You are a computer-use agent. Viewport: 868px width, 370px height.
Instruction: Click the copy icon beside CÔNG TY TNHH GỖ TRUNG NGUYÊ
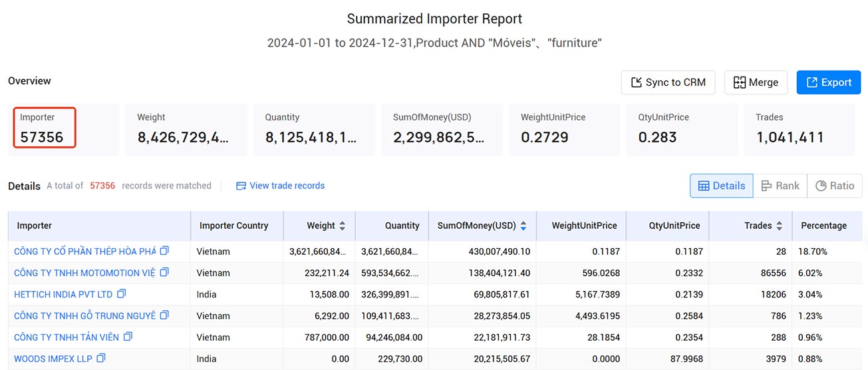(164, 315)
